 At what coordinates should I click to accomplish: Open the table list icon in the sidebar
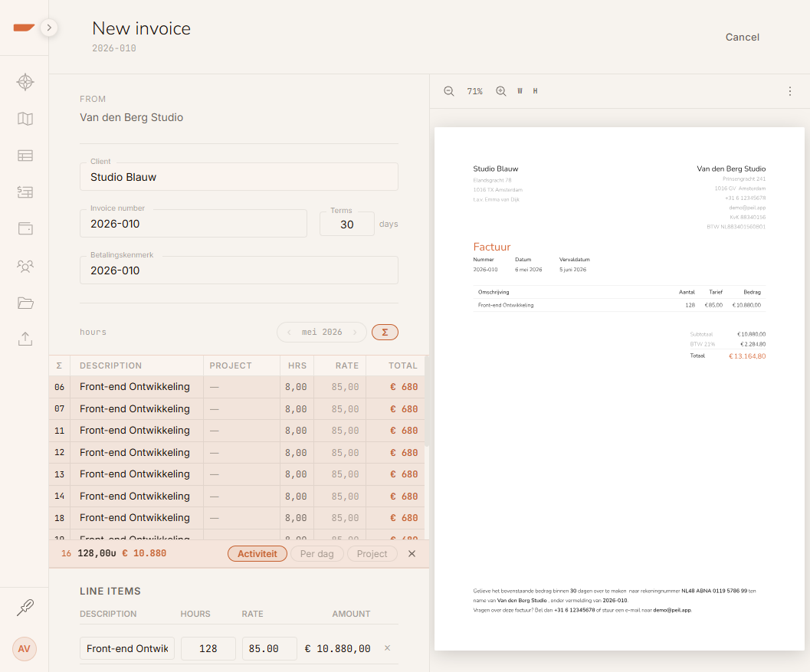click(25, 156)
